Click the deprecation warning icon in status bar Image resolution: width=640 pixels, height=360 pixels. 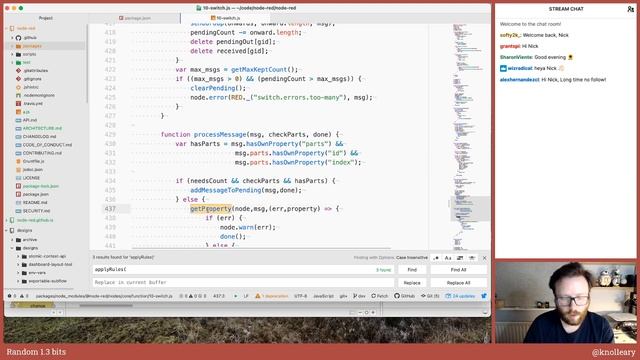[x=258, y=296]
